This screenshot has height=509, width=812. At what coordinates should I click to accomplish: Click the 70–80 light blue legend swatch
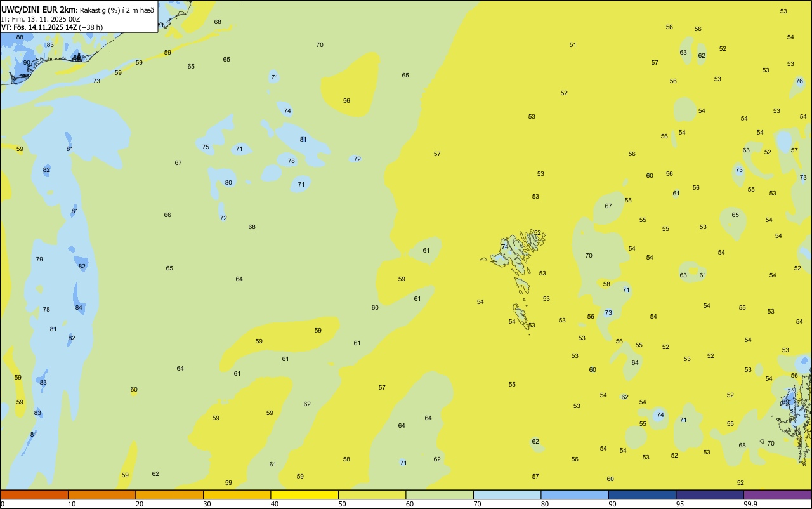point(507,494)
